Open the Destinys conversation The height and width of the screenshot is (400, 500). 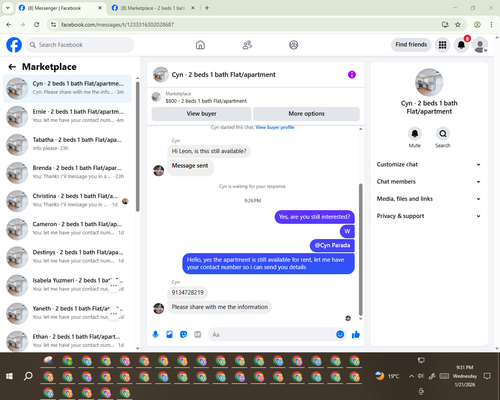67,257
